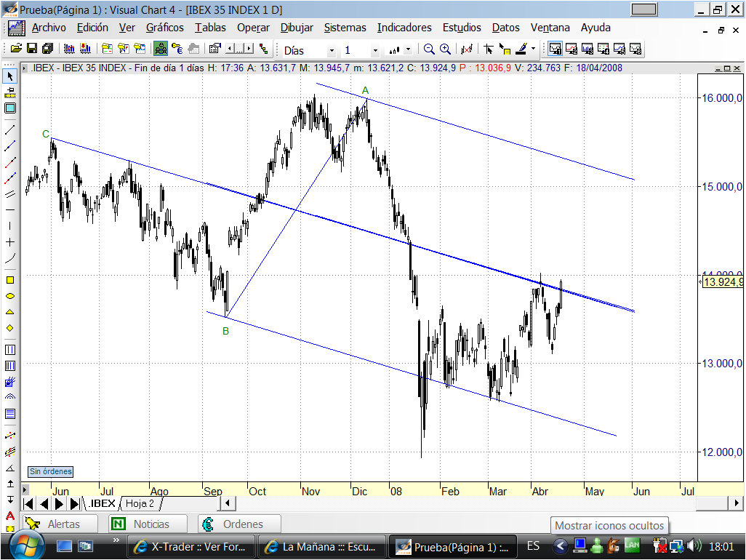The width and height of the screenshot is (746, 560).
Task: Toggle workspace monitor 1 icon
Action: tap(556, 49)
